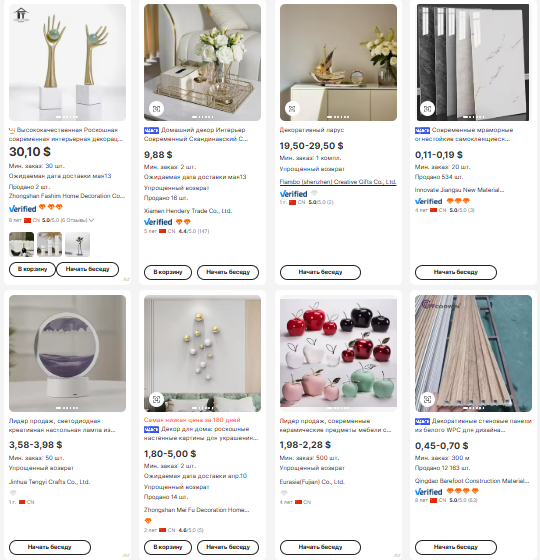Image resolution: width=540 pixels, height=560 pixels.
Task: Select third variant thumbnail with vase under hand sculpture
Action: pos(78,244)
